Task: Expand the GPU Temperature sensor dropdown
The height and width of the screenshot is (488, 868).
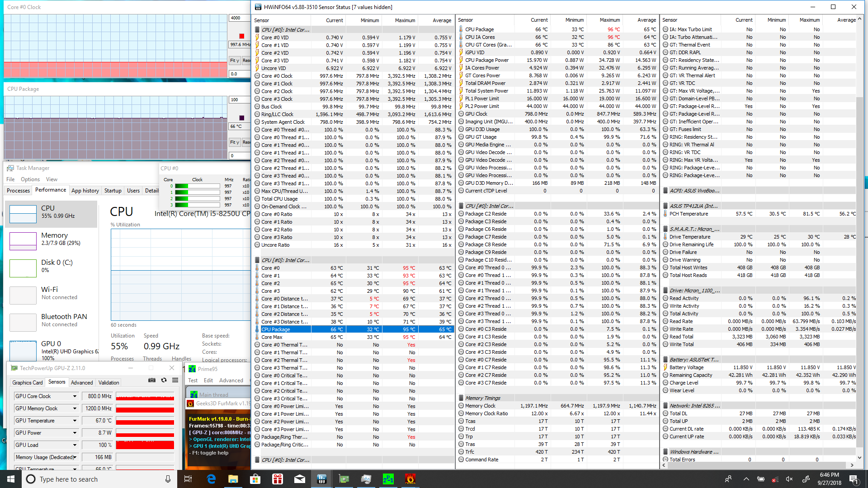Action: click(x=75, y=421)
